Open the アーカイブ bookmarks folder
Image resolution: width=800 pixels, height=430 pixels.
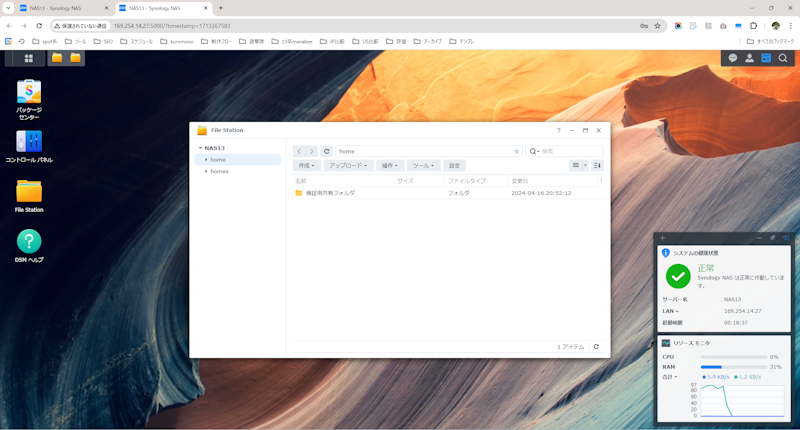428,41
